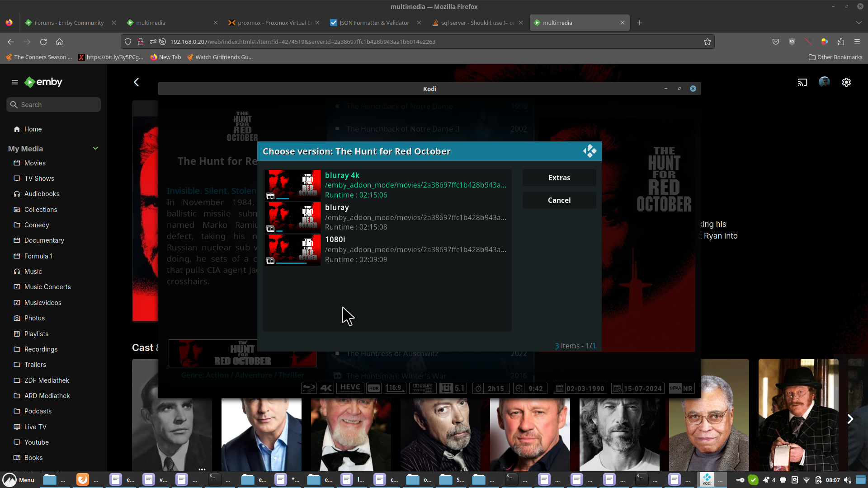This screenshot has width=868, height=488.
Task: Click the Emby cast to device icon
Action: pos(802,82)
